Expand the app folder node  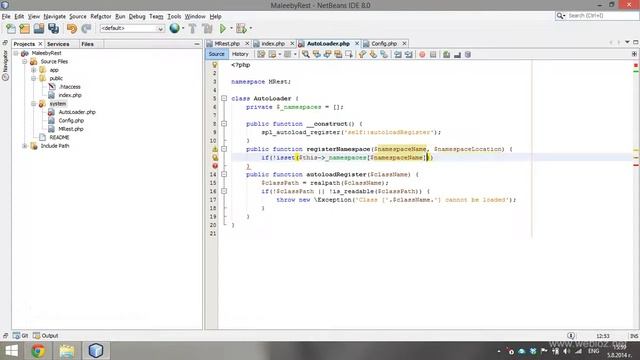[33, 70]
